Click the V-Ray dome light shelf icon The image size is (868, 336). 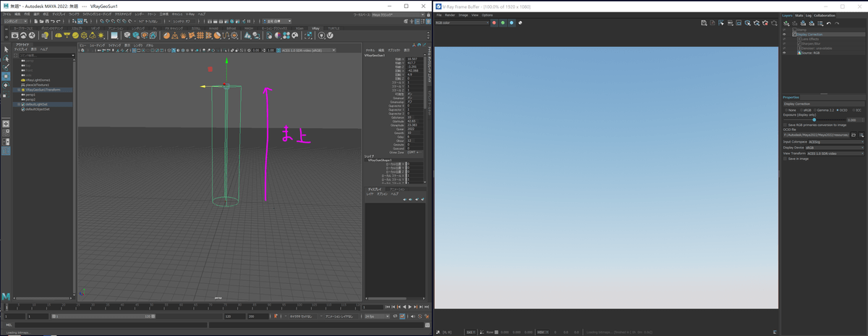(58, 35)
